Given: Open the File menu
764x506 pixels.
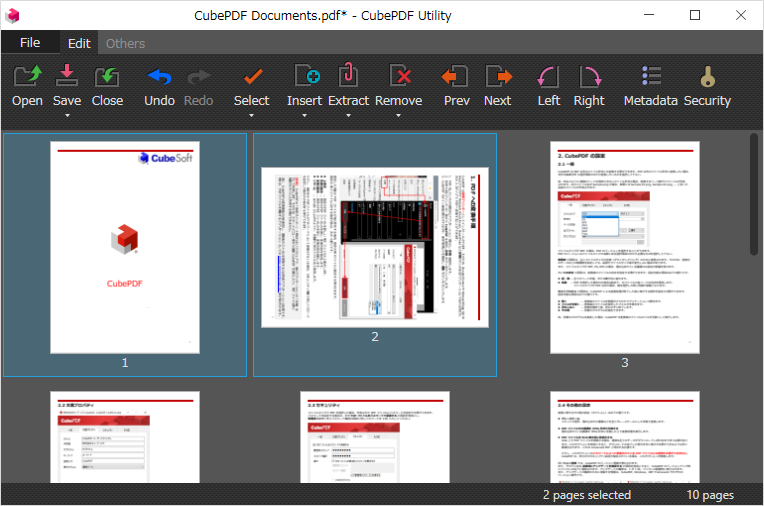Looking at the screenshot, I should [x=30, y=43].
